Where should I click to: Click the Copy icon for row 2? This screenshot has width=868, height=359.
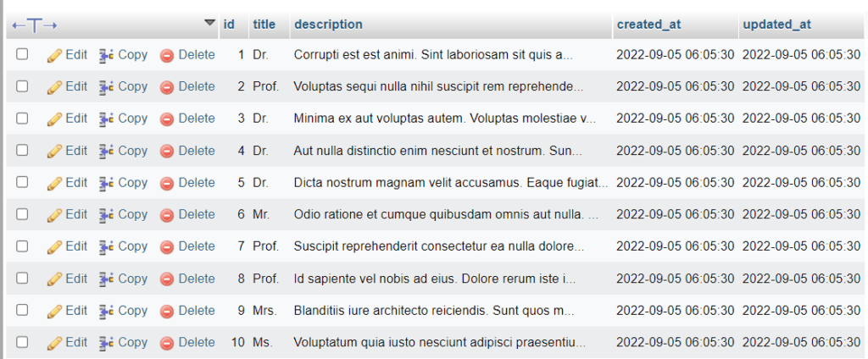coord(106,87)
